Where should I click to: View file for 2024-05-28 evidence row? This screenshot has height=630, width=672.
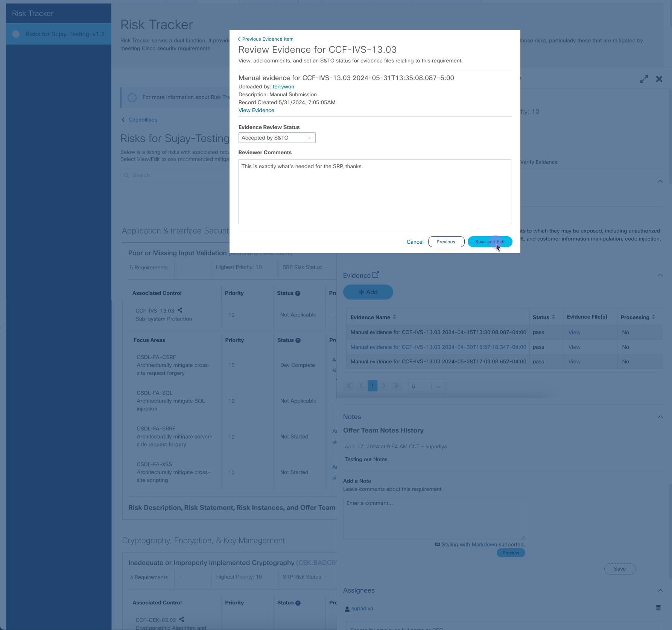click(574, 362)
